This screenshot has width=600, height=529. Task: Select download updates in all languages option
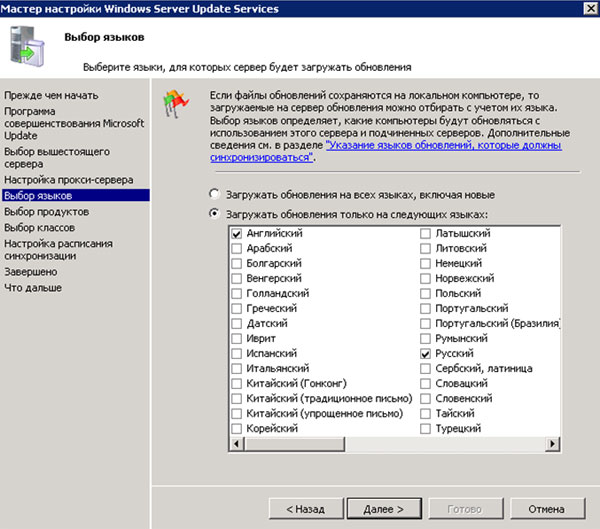[x=214, y=194]
